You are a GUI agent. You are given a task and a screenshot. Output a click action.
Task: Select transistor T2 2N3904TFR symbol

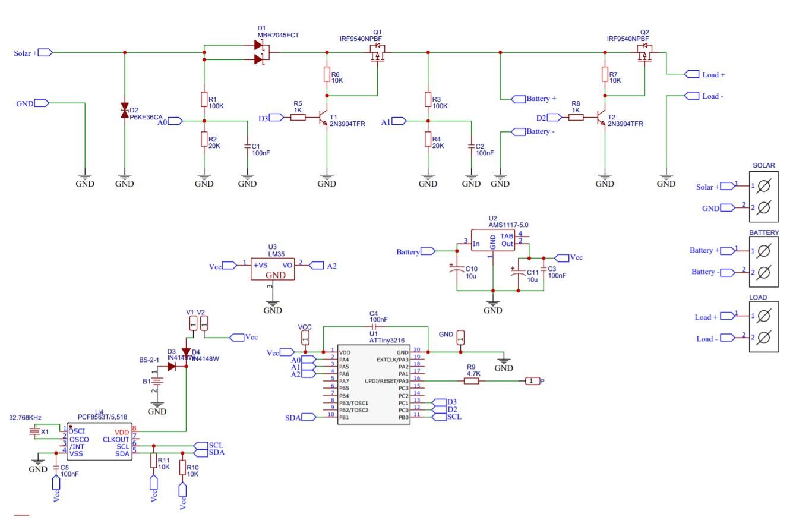(x=602, y=117)
